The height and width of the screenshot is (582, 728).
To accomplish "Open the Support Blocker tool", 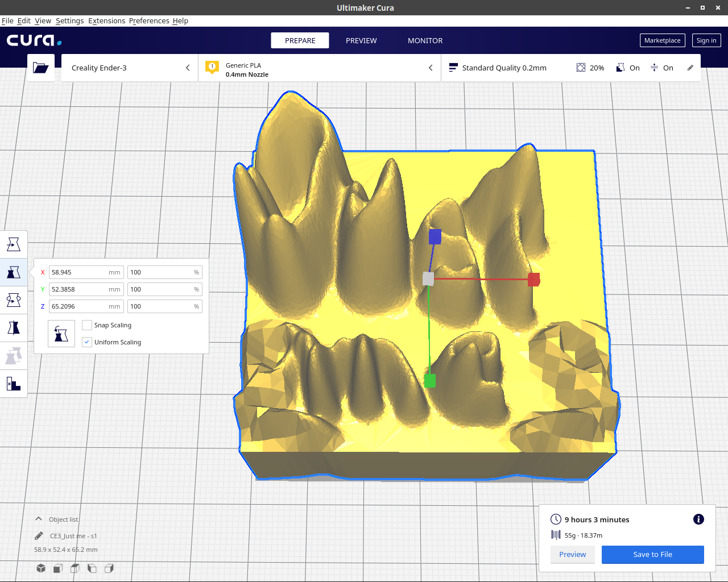I will [14, 384].
